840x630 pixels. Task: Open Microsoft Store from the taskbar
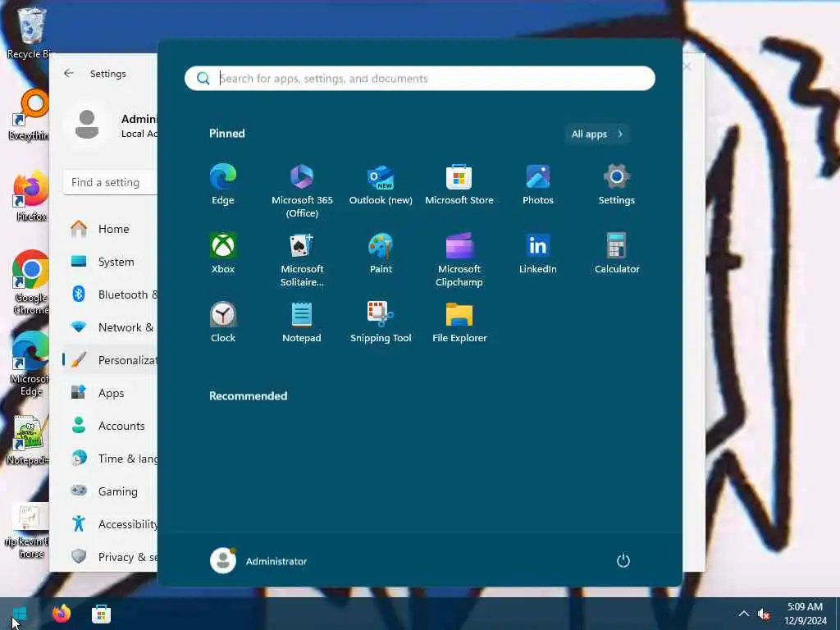point(101,614)
